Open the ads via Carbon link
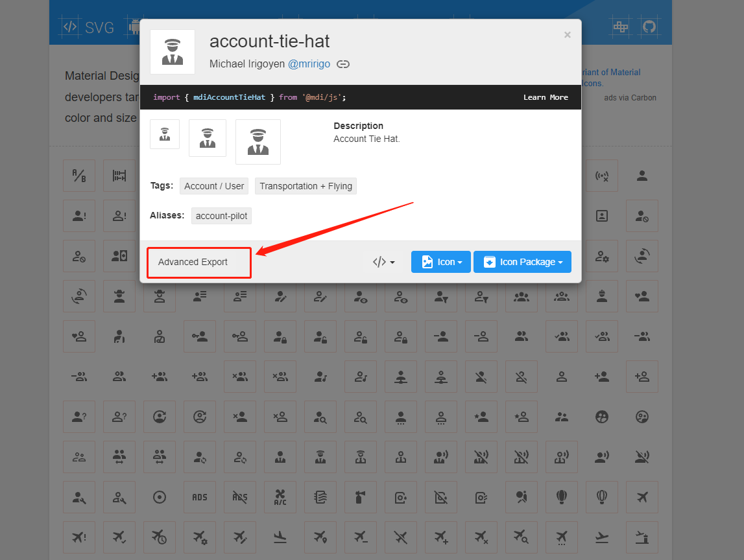The image size is (744, 560). coord(630,98)
